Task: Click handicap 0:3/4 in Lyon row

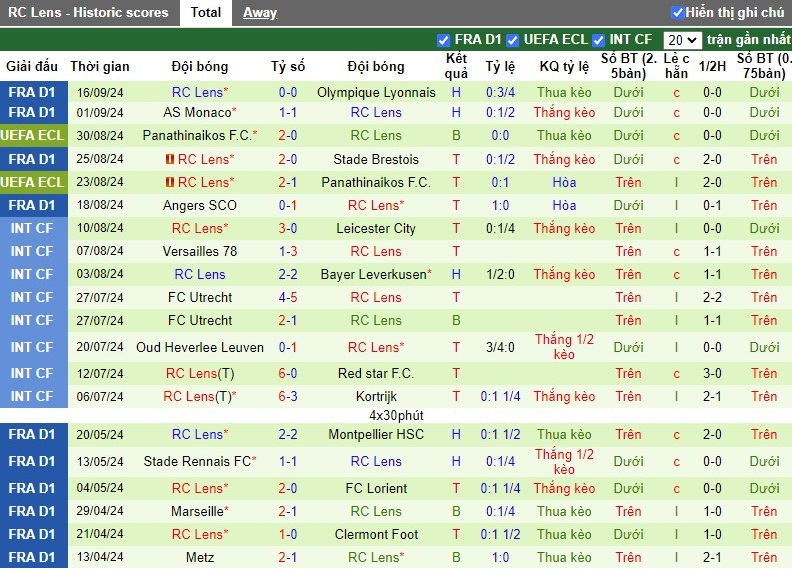Action: coord(501,92)
